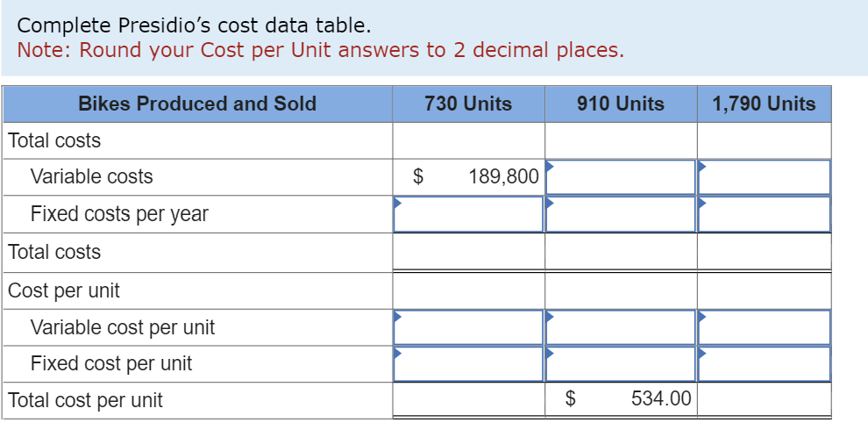The image size is (868, 430).
Task: Click the Bikes Produced and Sold header
Action: [x=197, y=104]
